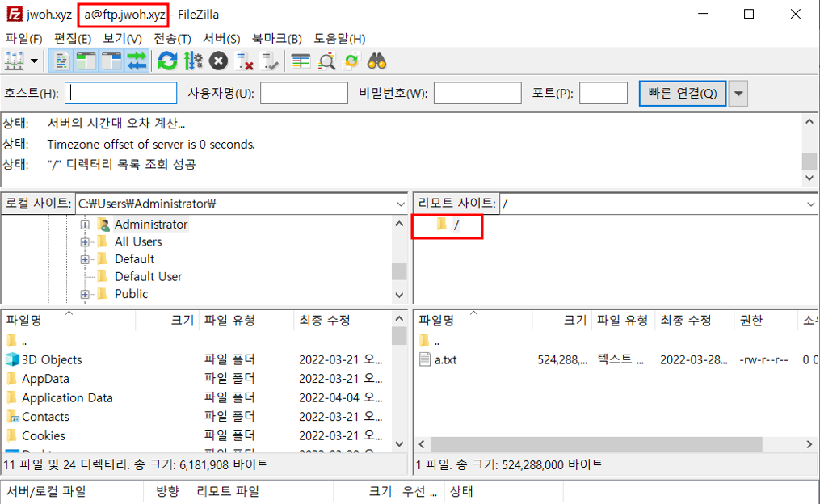Select the a.txt file in remote list
The width and height of the screenshot is (820, 504).
(616, 359)
